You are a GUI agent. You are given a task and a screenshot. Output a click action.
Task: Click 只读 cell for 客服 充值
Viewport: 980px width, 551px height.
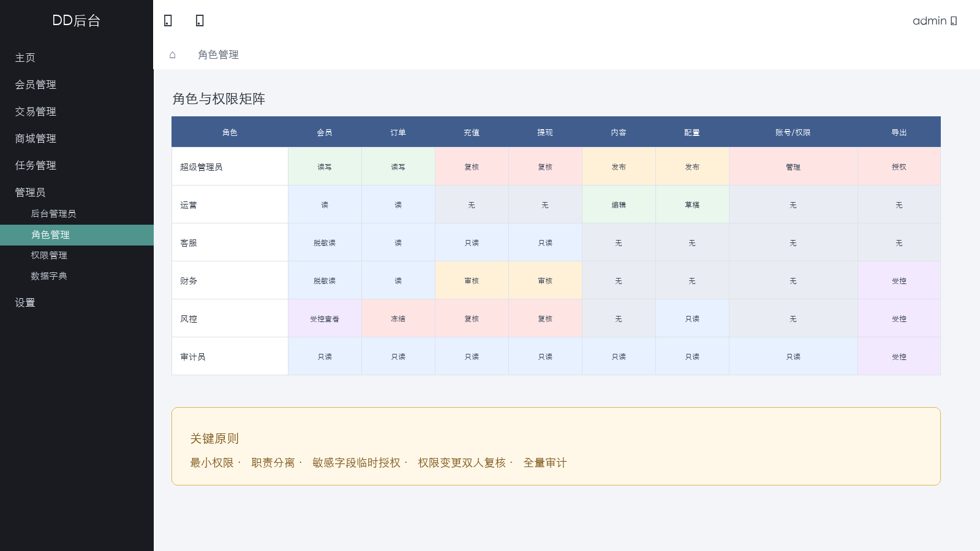click(472, 242)
